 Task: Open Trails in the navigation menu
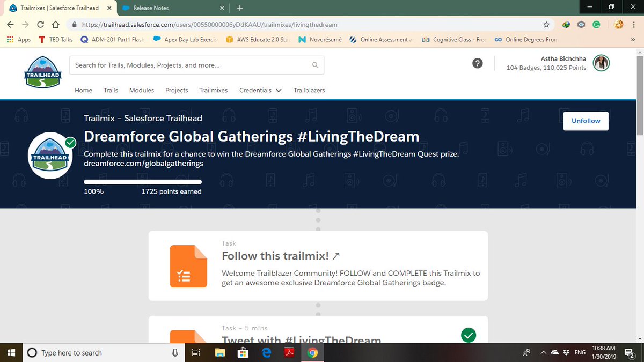[x=111, y=90]
